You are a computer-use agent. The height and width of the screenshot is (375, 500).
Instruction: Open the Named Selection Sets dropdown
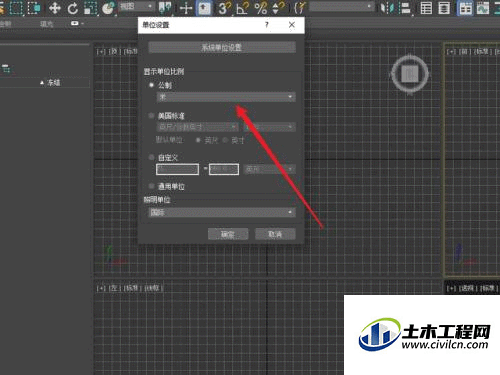[341, 7]
